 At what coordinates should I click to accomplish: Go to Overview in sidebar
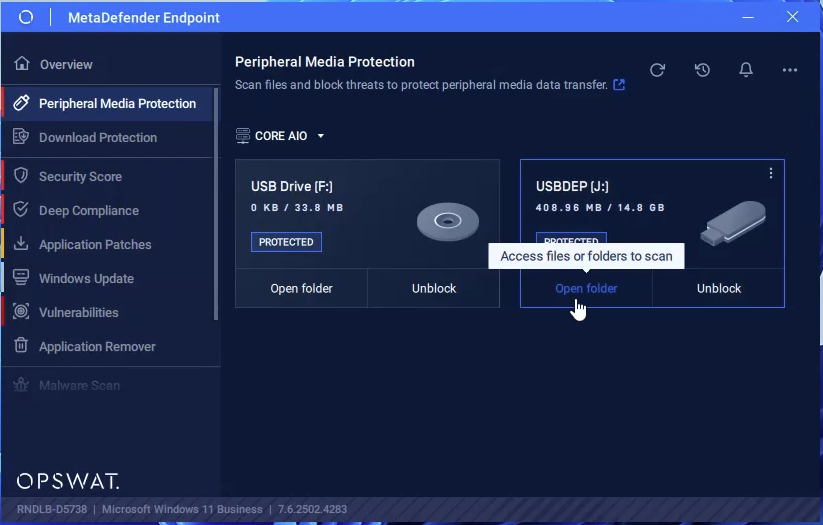tap(66, 65)
